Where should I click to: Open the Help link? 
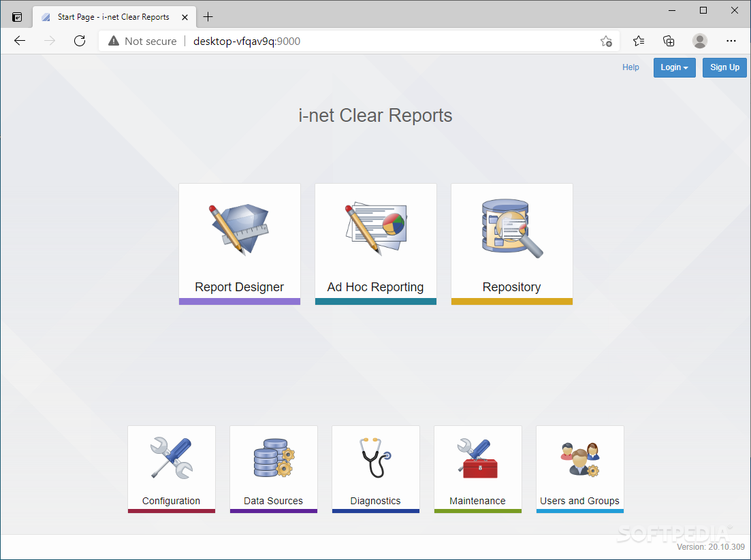click(630, 67)
